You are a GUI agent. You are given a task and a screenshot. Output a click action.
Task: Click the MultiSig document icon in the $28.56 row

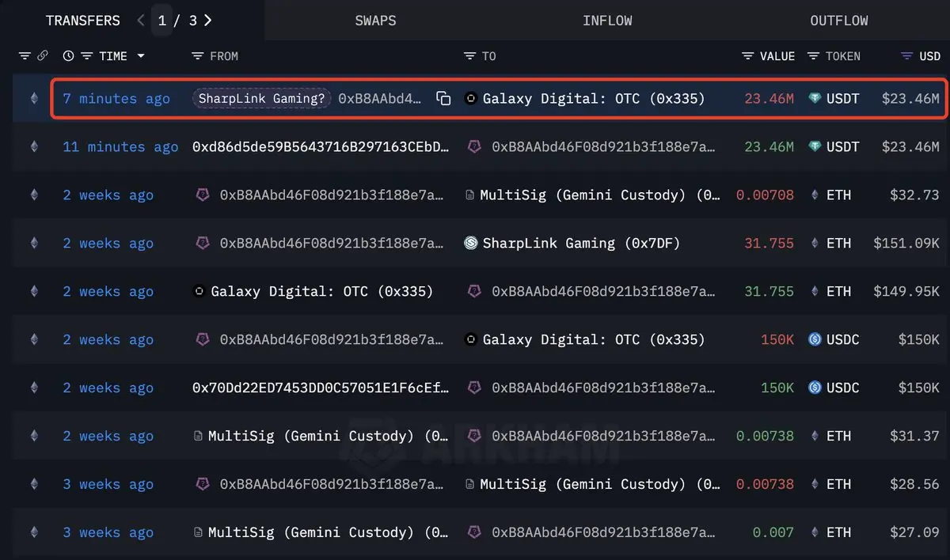coord(470,485)
